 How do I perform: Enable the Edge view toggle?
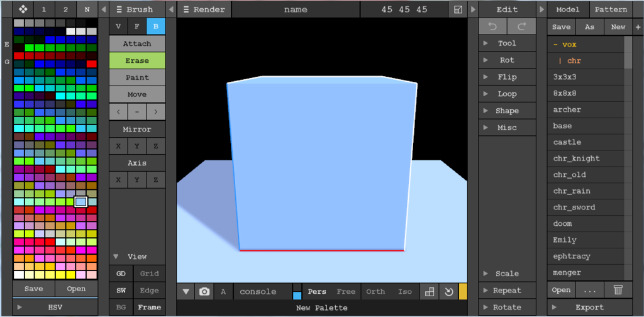pyautogui.click(x=149, y=291)
